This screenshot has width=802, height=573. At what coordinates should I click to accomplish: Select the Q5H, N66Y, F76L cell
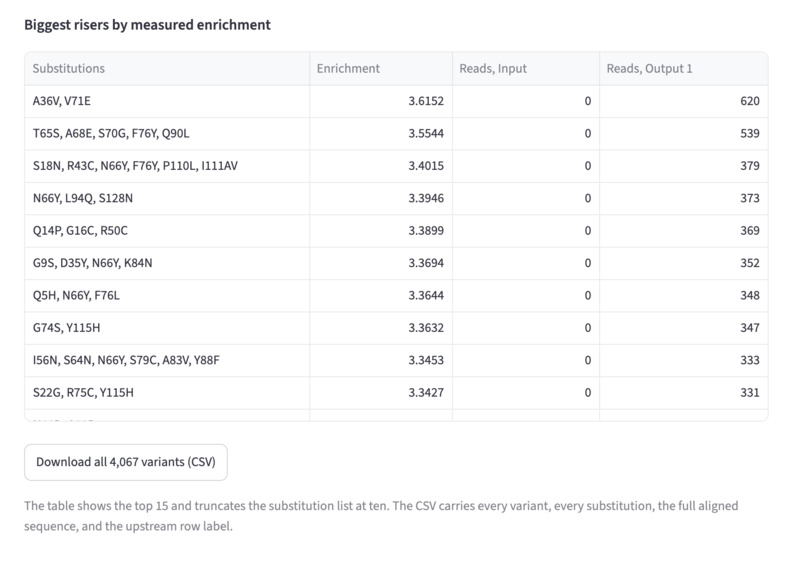(167, 296)
